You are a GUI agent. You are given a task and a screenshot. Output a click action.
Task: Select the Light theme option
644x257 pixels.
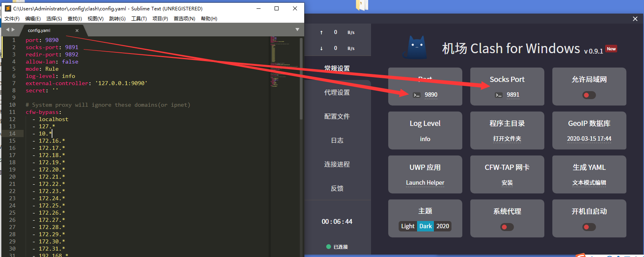408,226
